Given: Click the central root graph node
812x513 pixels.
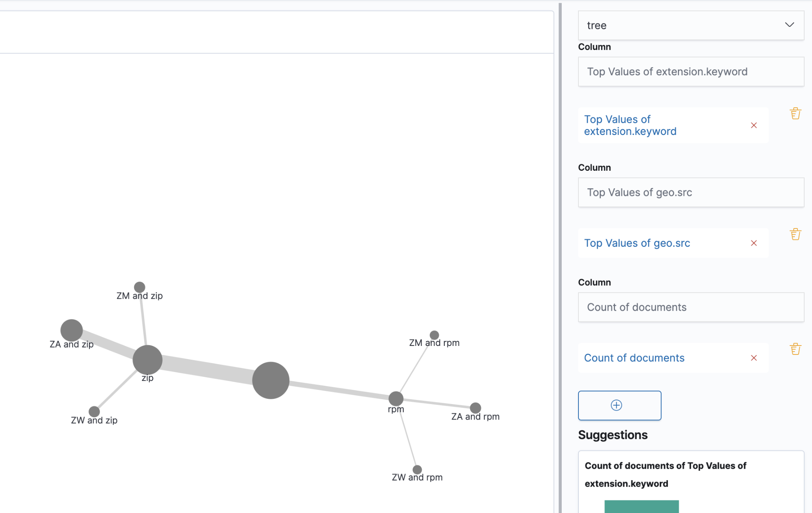Looking at the screenshot, I should point(271,380).
